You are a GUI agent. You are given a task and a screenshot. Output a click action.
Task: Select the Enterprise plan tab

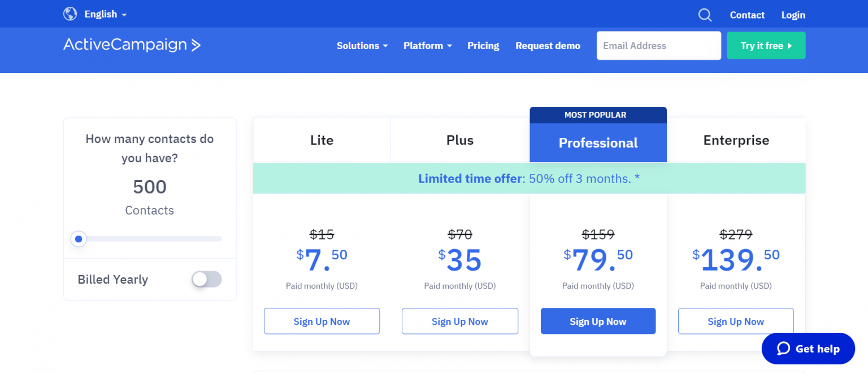(x=736, y=140)
